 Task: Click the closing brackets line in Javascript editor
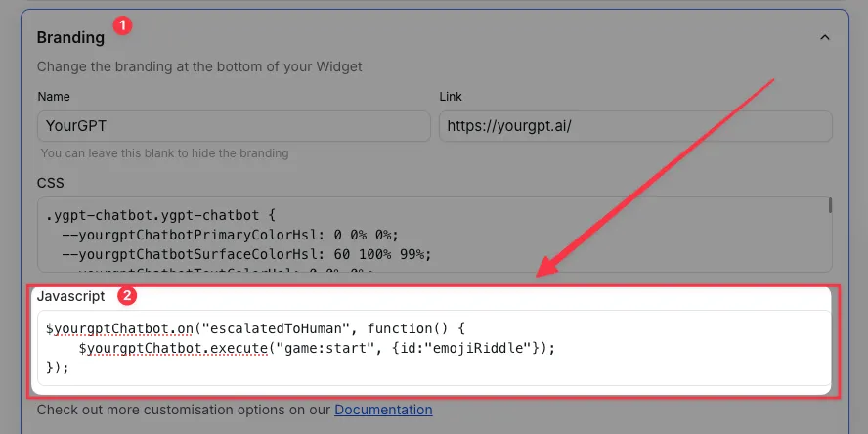click(x=57, y=368)
